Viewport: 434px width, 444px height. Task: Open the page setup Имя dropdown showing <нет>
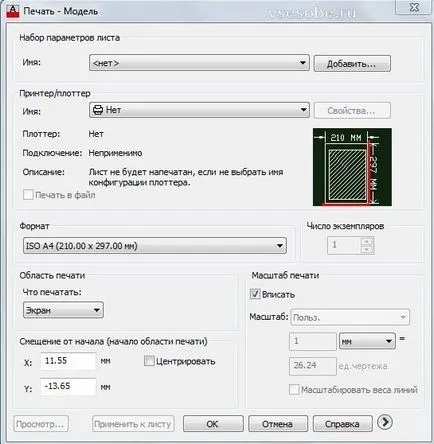pyautogui.click(x=199, y=63)
